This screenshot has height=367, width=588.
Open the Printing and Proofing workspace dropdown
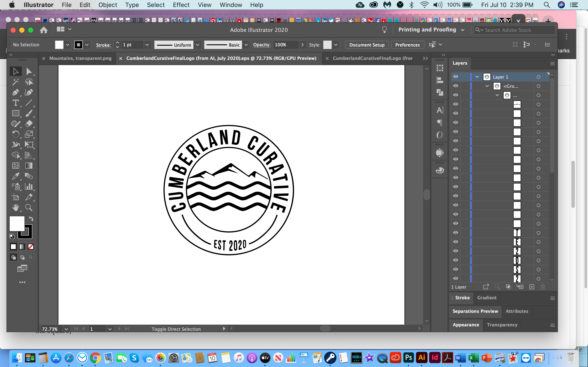pyautogui.click(x=462, y=30)
